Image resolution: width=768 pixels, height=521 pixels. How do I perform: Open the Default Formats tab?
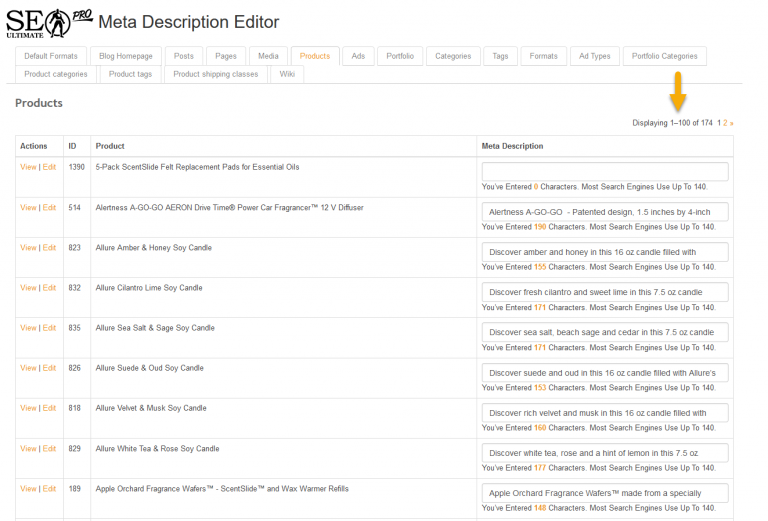pyautogui.click(x=50, y=56)
